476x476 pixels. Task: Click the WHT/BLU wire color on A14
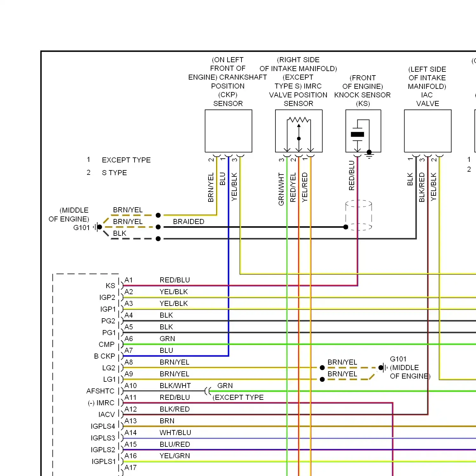175,433
